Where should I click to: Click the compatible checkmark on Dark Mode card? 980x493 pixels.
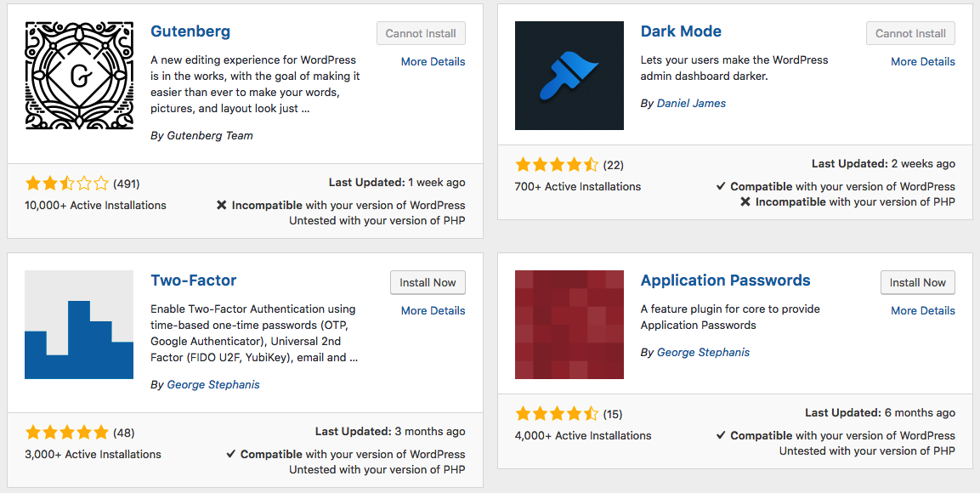click(x=721, y=186)
